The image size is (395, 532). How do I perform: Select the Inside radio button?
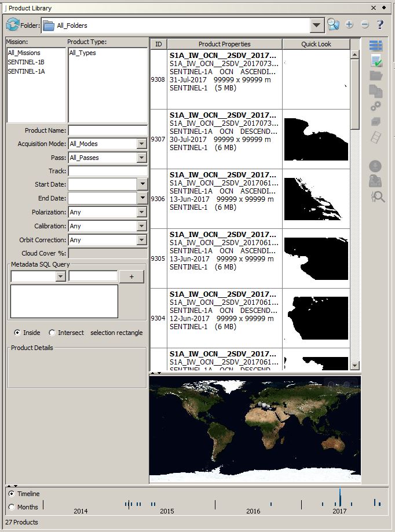pos(17,333)
